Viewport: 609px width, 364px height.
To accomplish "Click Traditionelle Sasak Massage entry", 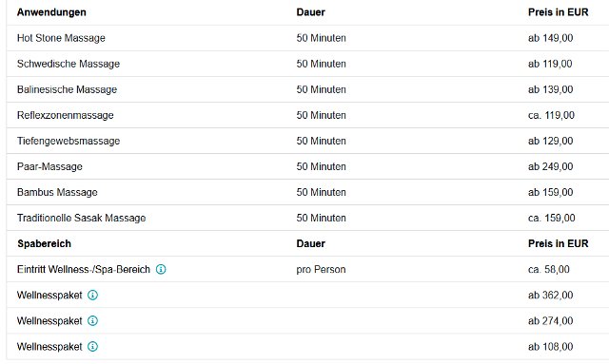I will click(81, 218).
